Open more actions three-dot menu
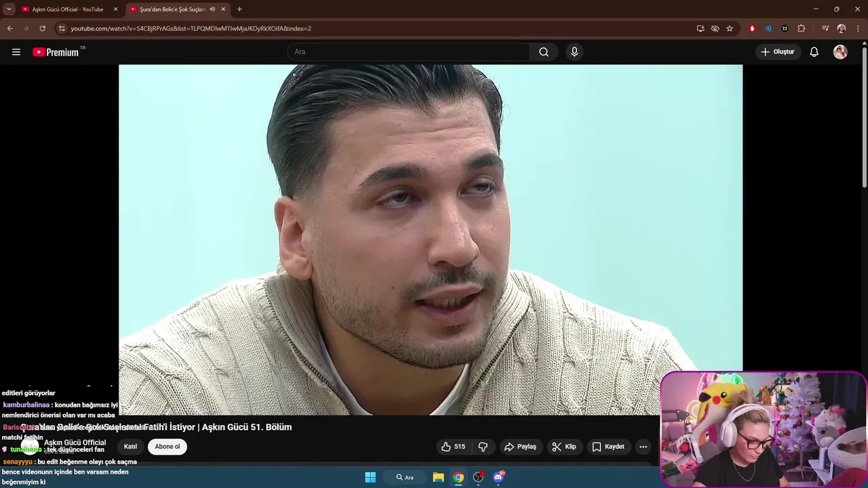The height and width of the screenshot is (488, 868). [643, 447]
